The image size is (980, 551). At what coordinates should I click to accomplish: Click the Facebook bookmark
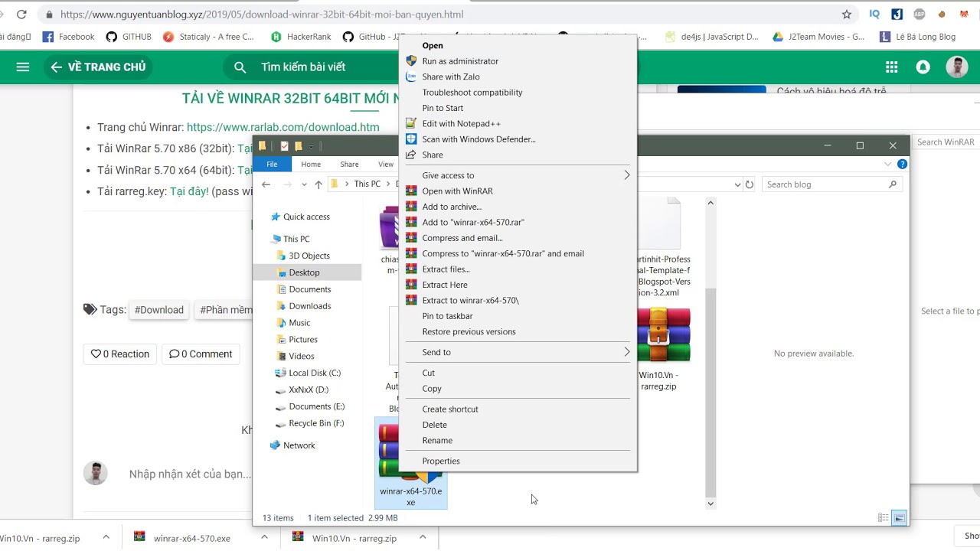coord(69,37)
